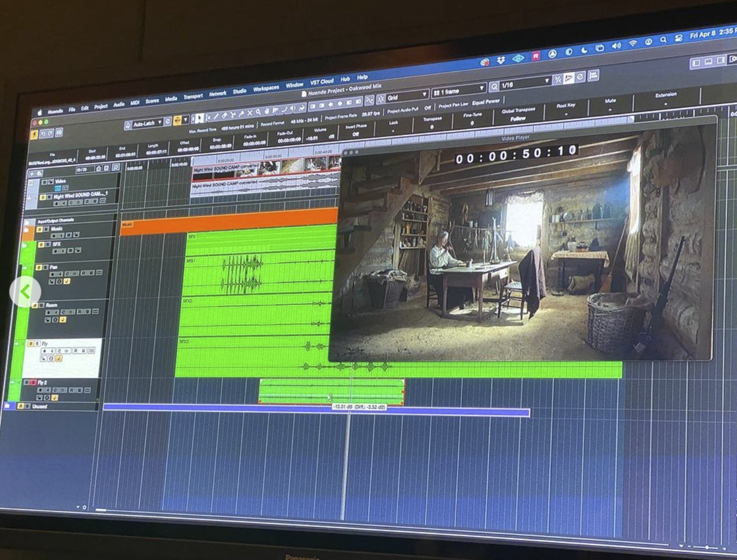Screen dimensions: 737x560
Task: Disable the red Solo on Fly 2
Action: [x=34, y=382]
